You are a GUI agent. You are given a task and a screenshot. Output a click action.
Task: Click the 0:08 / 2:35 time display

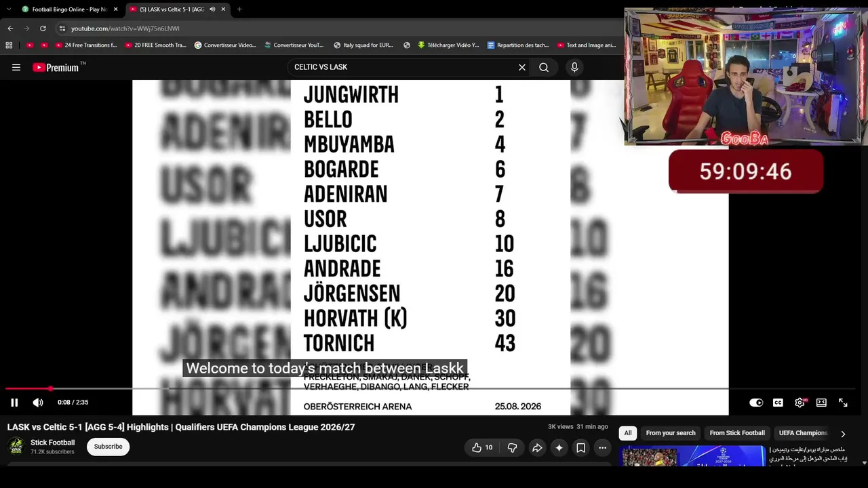tap(73, 403)
